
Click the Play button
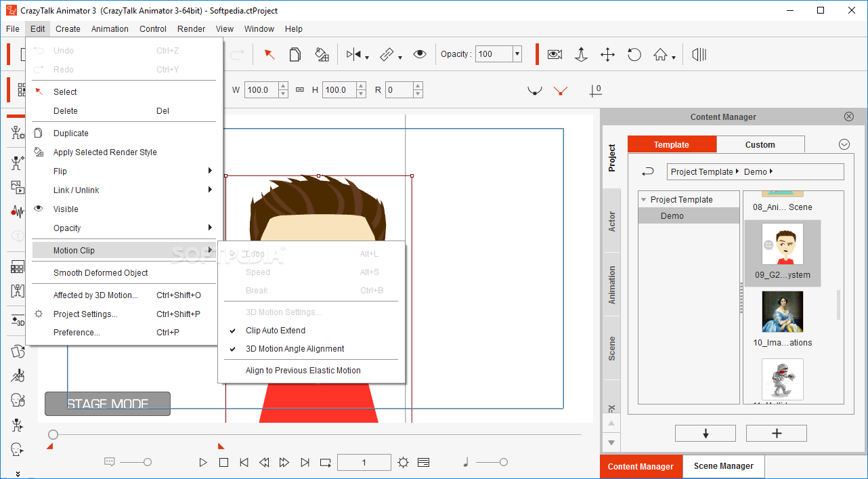[203, 463]
